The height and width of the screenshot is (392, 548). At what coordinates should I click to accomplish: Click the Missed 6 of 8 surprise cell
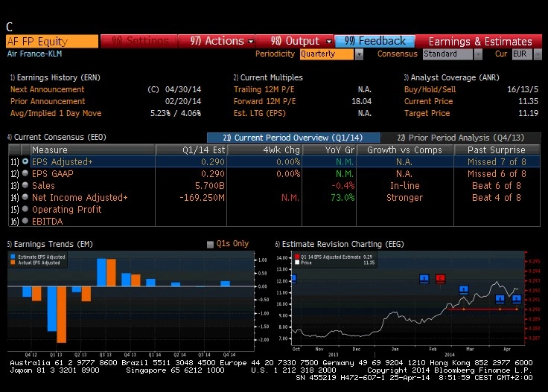pyautogui.click(x=497, y=173)
